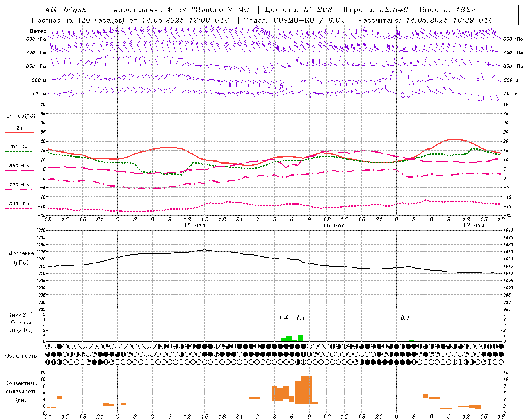Click the '0.1' precipitation amount value
Image resolution: width=525 pixels, height=420 pixels.
coord(405,317)
